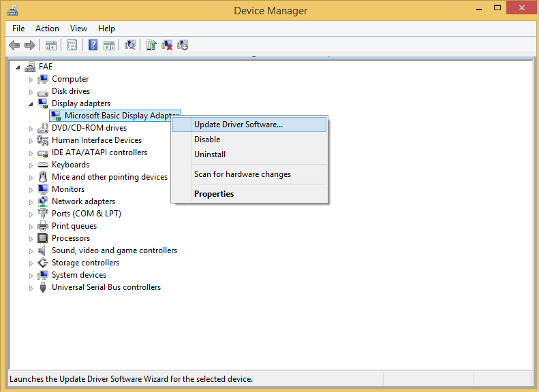Image resolution: width=539 pixels, height=392 pixels.
Task: Select the Sound, video and game controllers label
Action: [x=114, y=250]
